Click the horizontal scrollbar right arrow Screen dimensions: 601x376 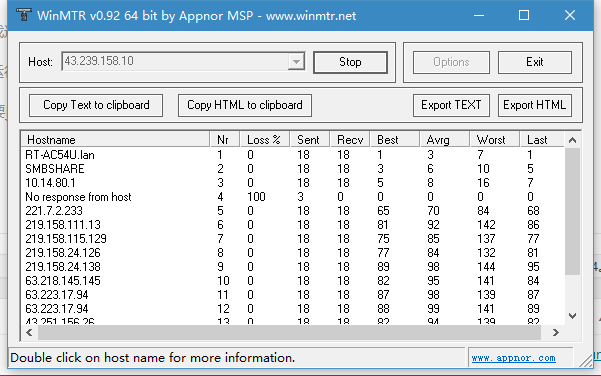tap(556, 333)
